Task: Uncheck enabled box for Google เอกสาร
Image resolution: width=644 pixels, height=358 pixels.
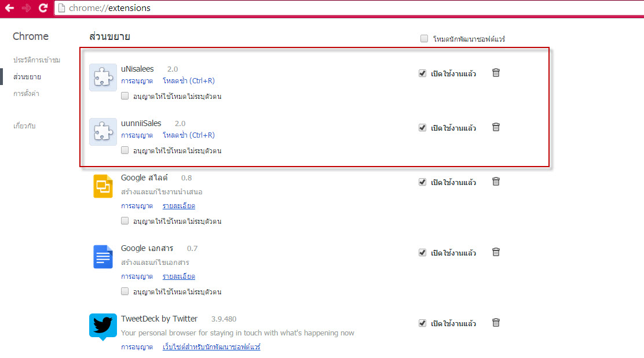Action: pos(422,253)
